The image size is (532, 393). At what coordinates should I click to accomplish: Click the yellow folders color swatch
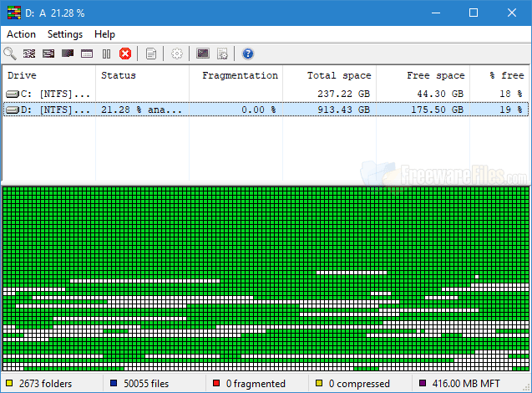tap(9, 383)
